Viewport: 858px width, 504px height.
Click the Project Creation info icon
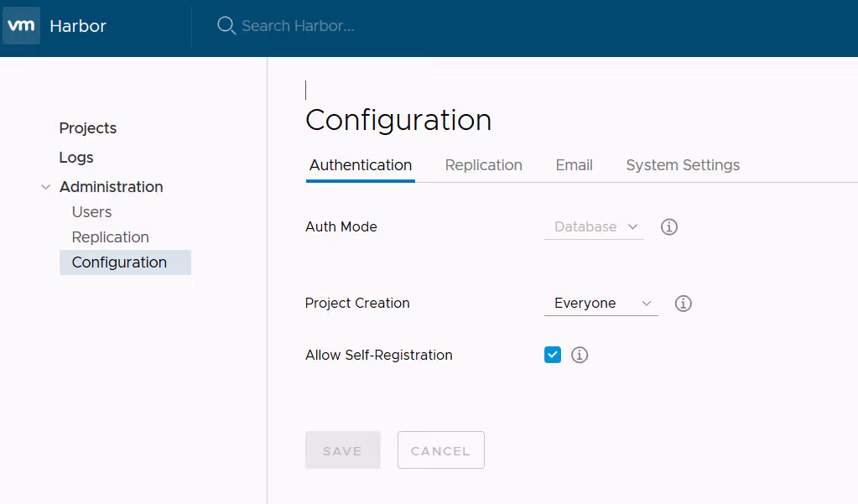point(683,304)
